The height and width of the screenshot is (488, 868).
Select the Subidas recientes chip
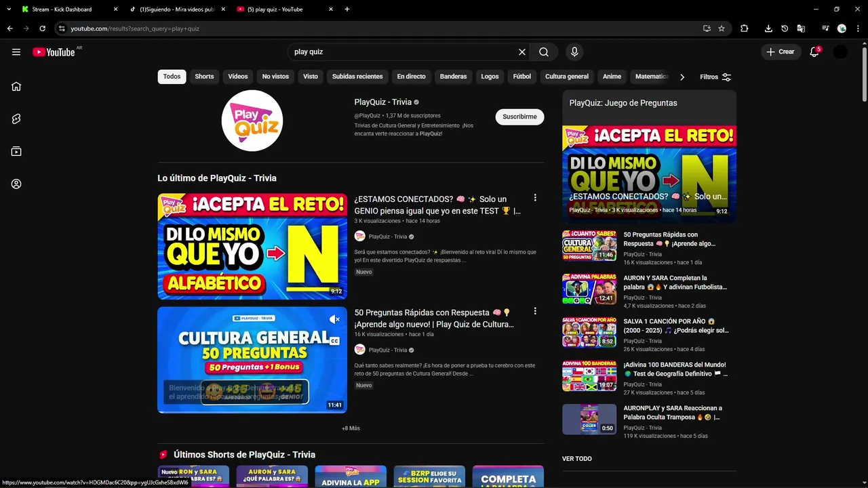[x=357, y=77]
